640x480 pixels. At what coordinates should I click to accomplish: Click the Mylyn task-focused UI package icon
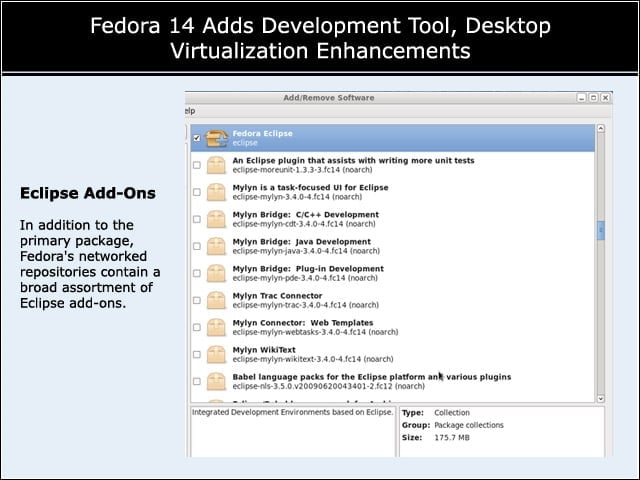click(216, 192)
